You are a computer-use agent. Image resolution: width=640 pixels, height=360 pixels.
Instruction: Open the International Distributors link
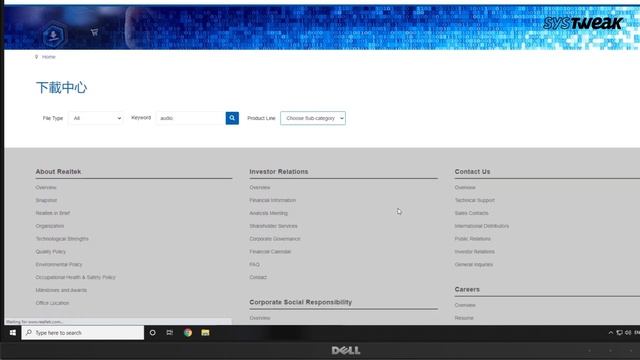pyautogui.click(x=482, y=226)
